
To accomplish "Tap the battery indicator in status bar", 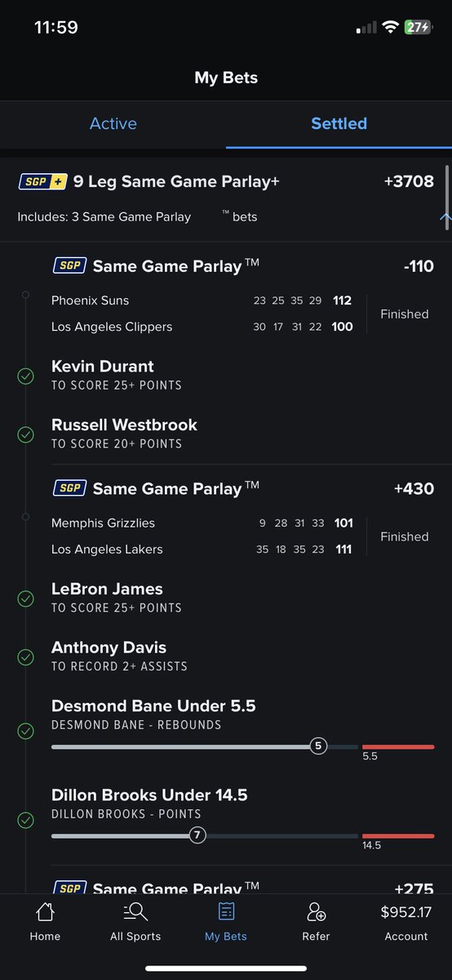I will pyautogui.click(x=416, y=27).
